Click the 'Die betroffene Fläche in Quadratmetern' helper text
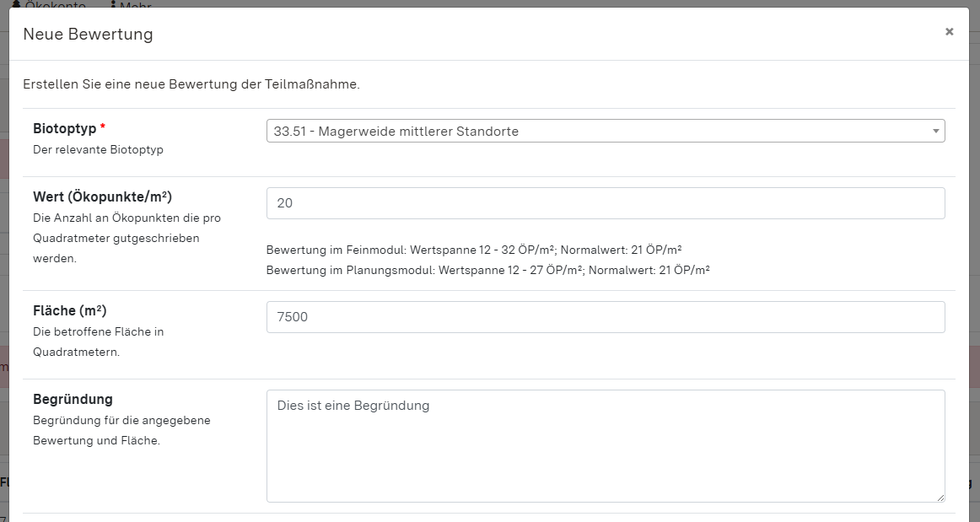 click(x=98, y=342)
